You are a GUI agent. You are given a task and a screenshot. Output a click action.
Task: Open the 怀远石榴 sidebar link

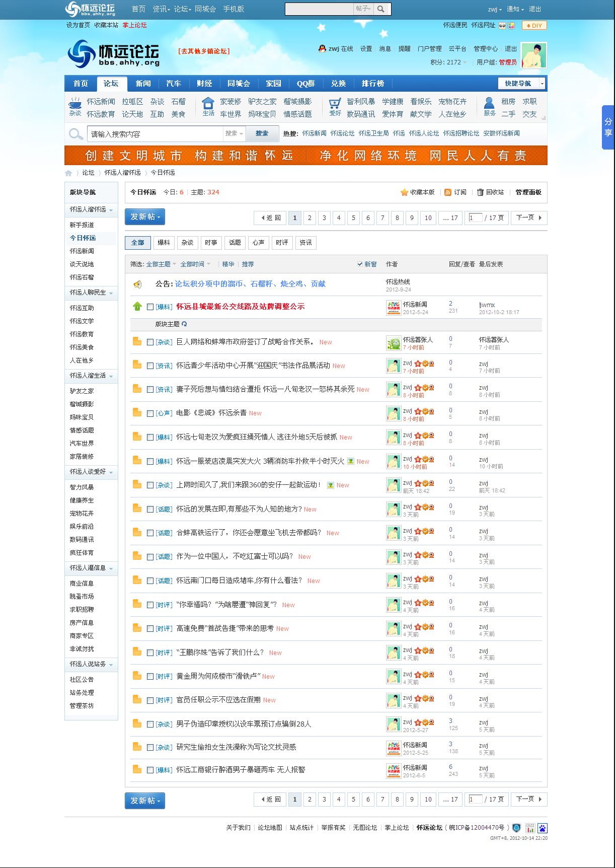pos(82,277)
